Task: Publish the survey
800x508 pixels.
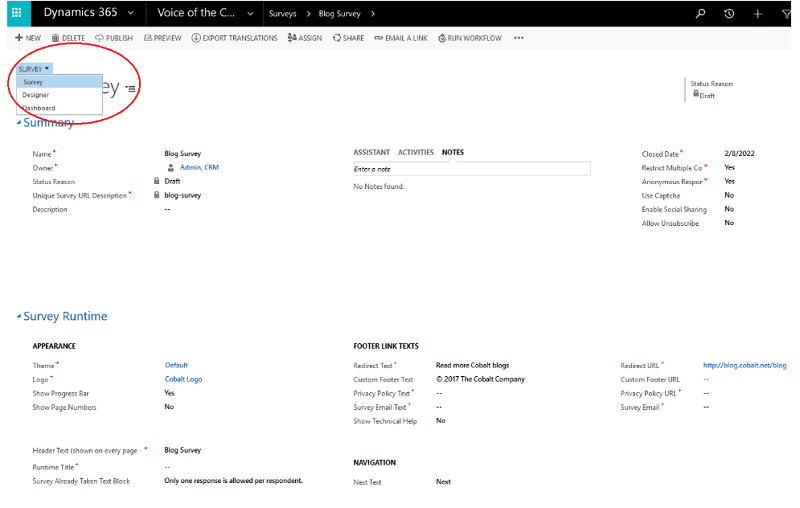Action: click(x=114, y=38)
